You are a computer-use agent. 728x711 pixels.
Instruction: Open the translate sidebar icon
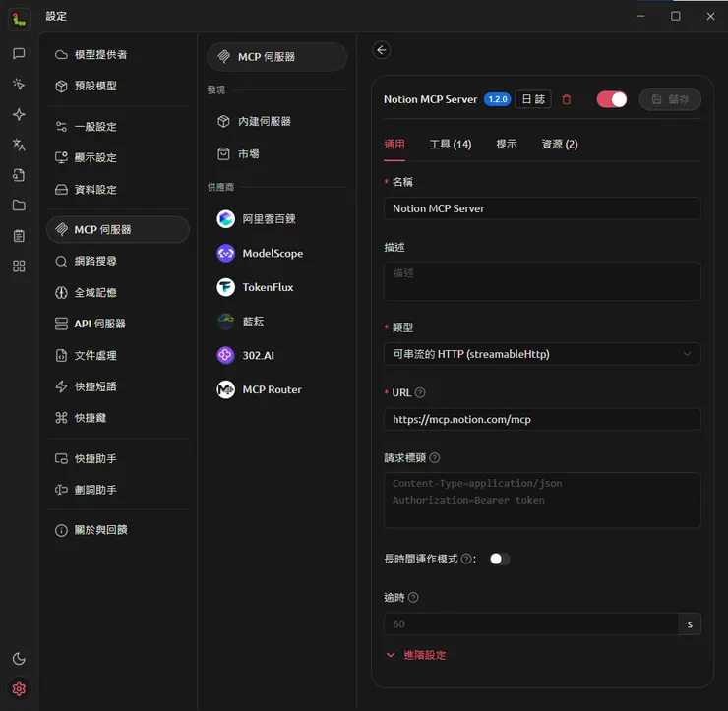pyautogui.click(x=19, y=145)
